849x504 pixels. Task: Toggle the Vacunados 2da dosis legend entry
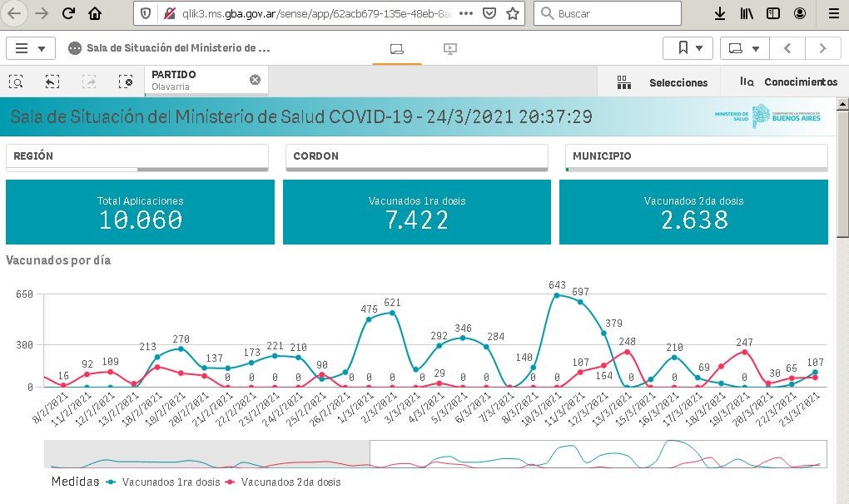coord(283,482)
